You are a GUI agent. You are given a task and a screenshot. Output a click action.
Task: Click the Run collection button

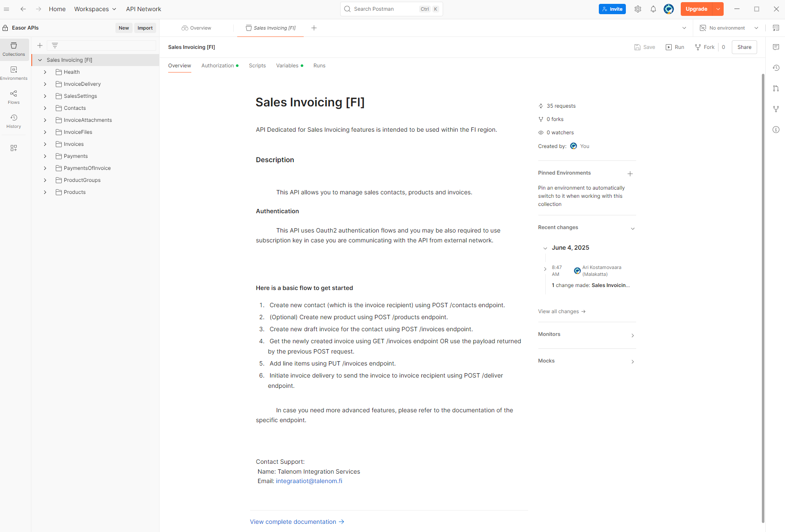tap(675, 47)
